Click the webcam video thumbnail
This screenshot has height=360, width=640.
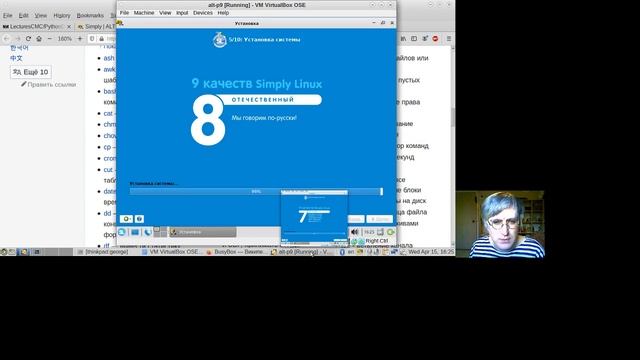[x=500, y=224]
